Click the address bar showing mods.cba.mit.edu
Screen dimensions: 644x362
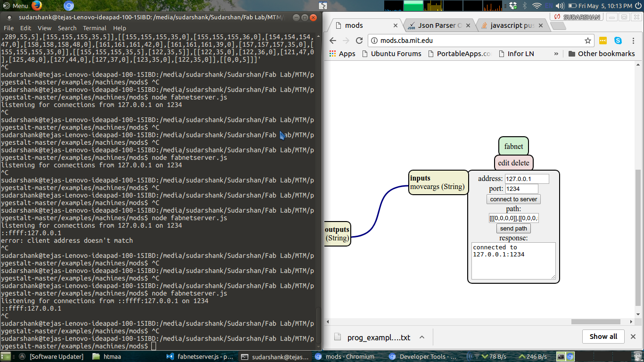[x=476, y=41]
